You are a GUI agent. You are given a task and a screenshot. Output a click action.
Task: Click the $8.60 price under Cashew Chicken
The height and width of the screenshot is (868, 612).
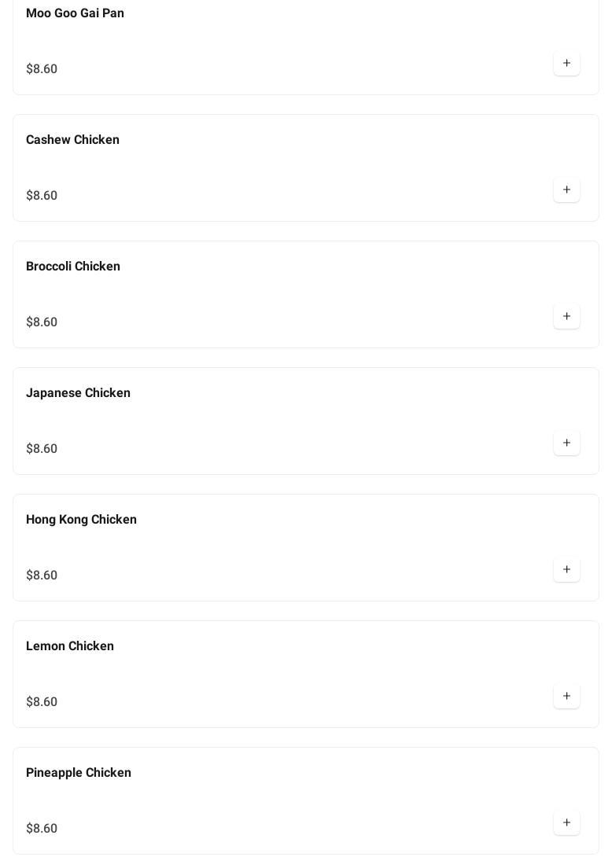point(42,196)
